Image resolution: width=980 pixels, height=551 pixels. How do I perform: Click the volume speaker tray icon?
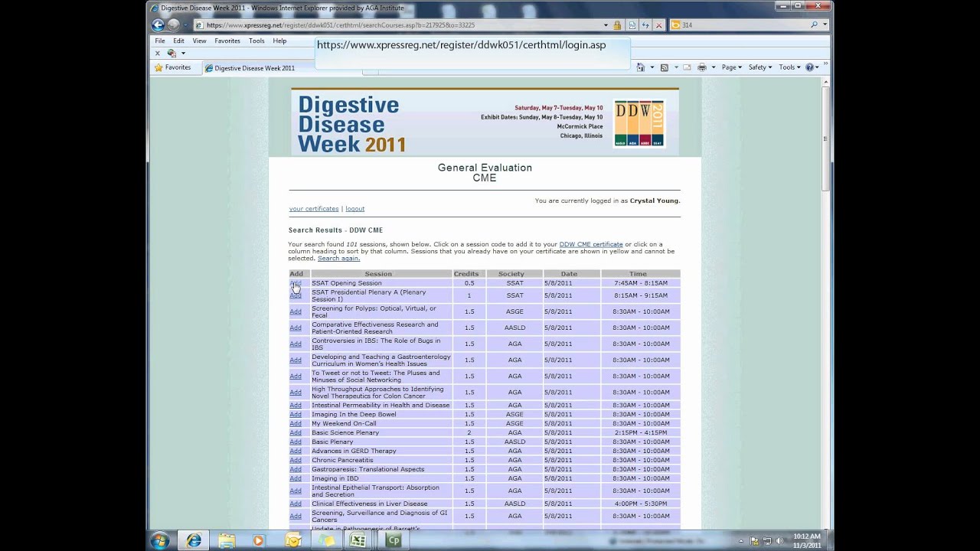point(779,541)
